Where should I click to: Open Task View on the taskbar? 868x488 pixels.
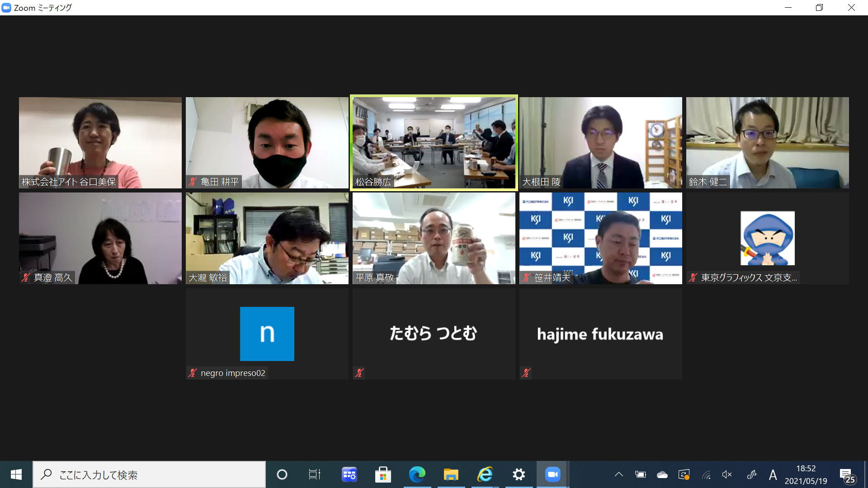(x=314, y=474)
